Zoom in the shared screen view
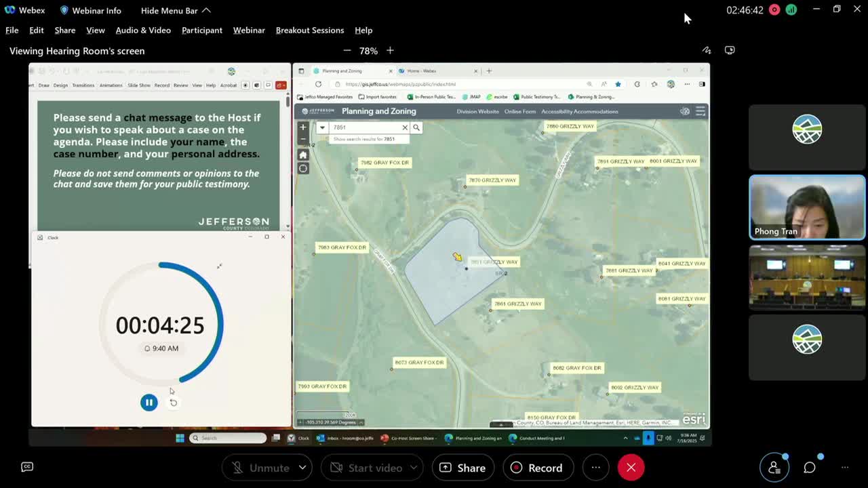 tap(390, 51)
